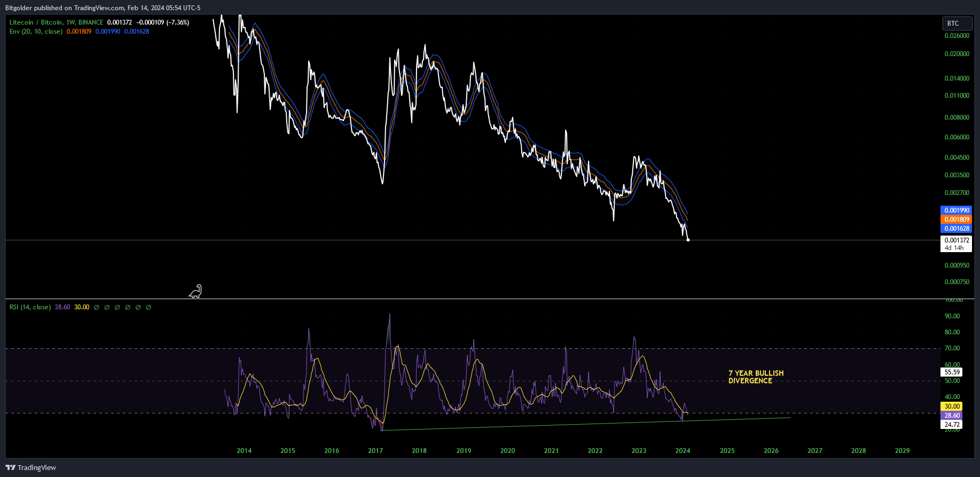The image size is (980, 477).
Task: Click the 2029 year label on time axis
Action: click(902, 451)
